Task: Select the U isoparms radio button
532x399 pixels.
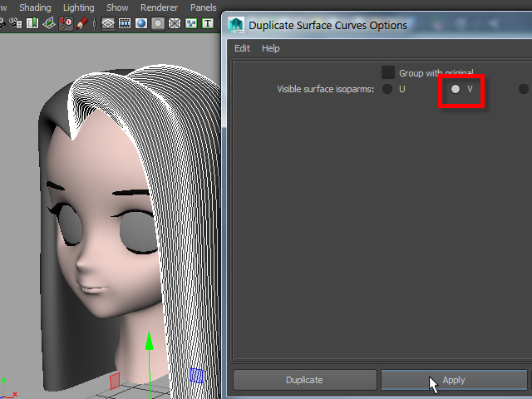Action: point(387,89)
